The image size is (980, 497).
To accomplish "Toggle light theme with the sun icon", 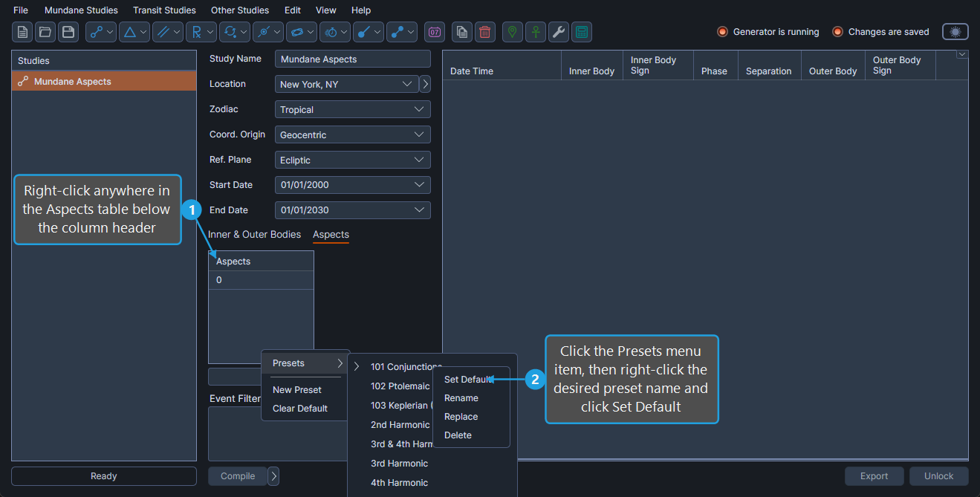I will pyautogui.click(x=955, y=32).
